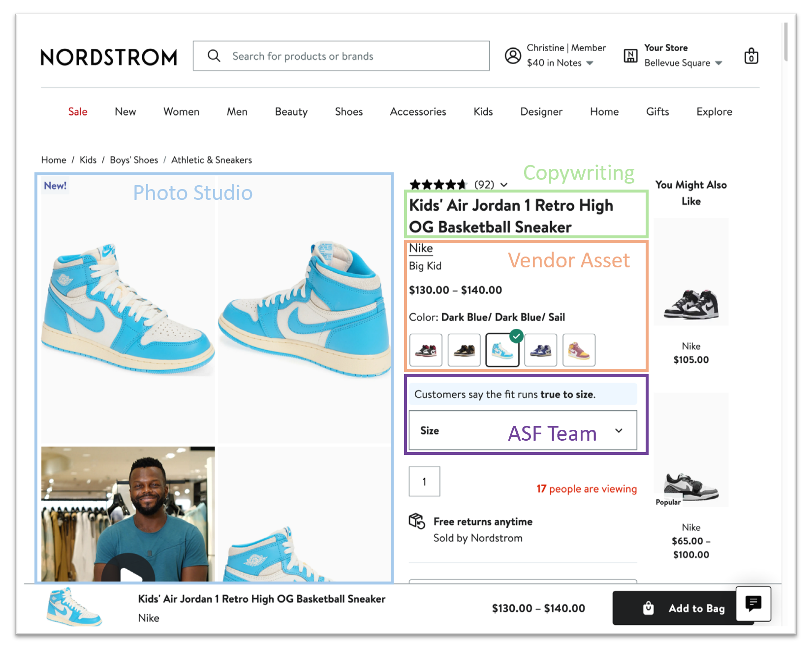Open the account profile icon
Screen dimensions: 812x648
(x=513, y=56)
